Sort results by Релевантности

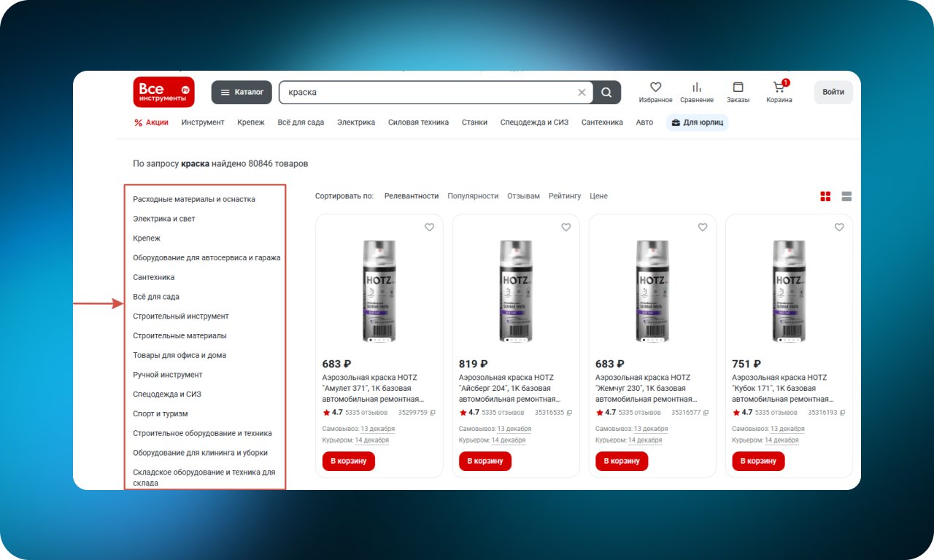coord(412,196)
